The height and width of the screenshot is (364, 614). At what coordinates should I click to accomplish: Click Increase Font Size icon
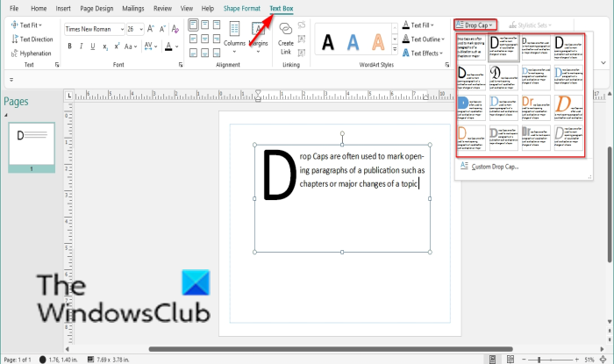[x=151, y=29]
